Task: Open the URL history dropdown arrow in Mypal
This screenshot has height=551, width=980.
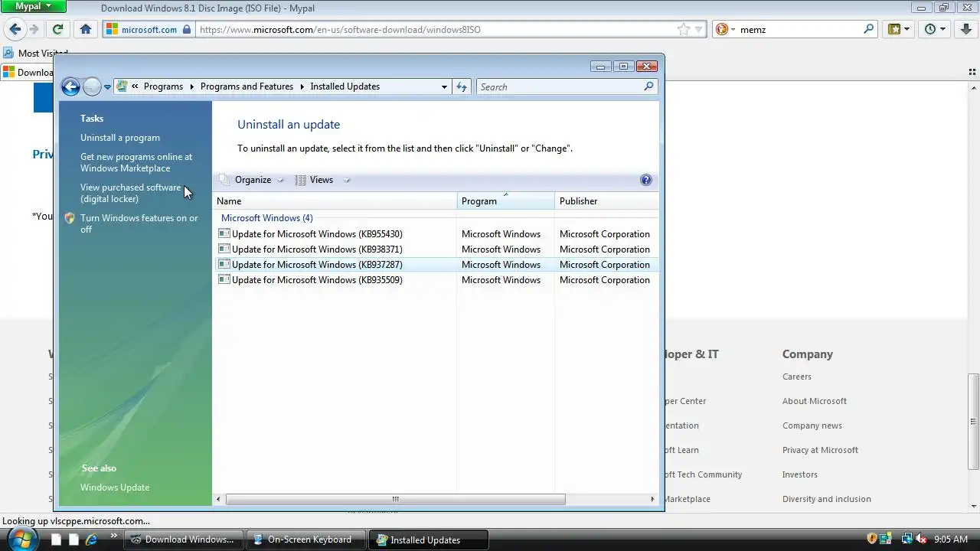Action: pos(698,29)
